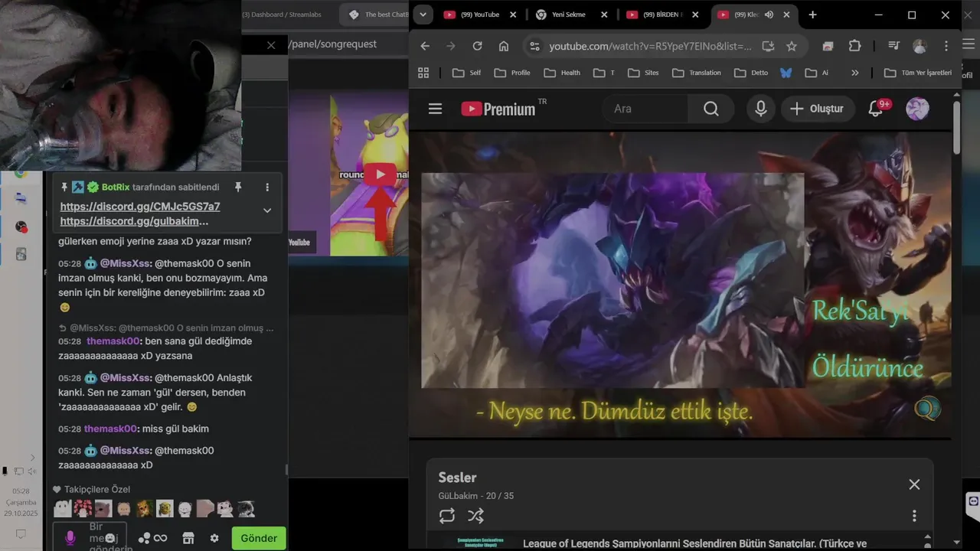Screen dimensions: 980x551
Task: Open the chat voice microphone icon
Action: (70, 538)
